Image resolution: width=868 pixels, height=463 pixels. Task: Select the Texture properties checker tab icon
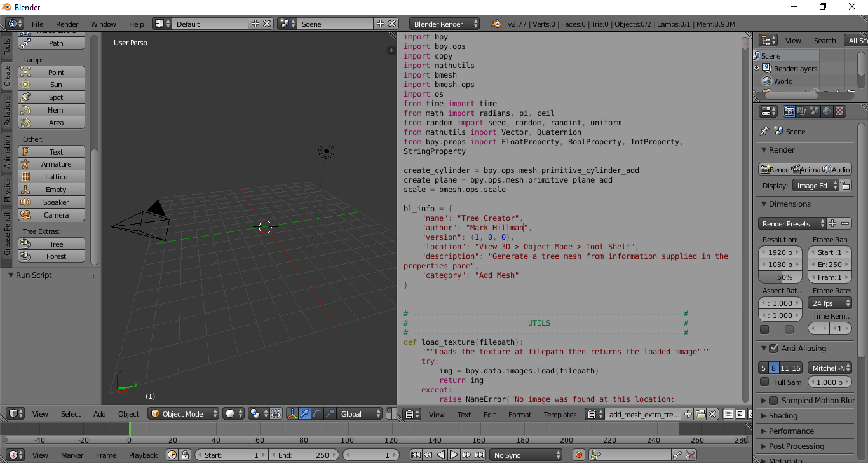[839, 111]
